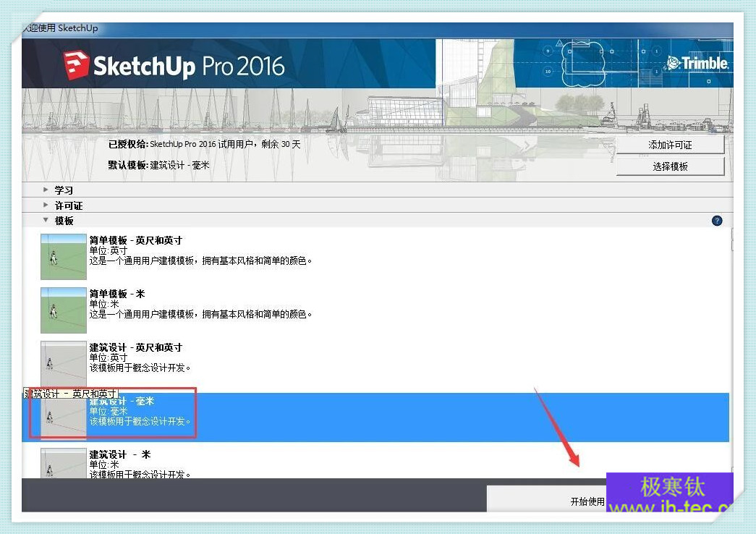756x534 pixels.
Task: Click the Trimble logo in banner
Action: tap(697, 63)
